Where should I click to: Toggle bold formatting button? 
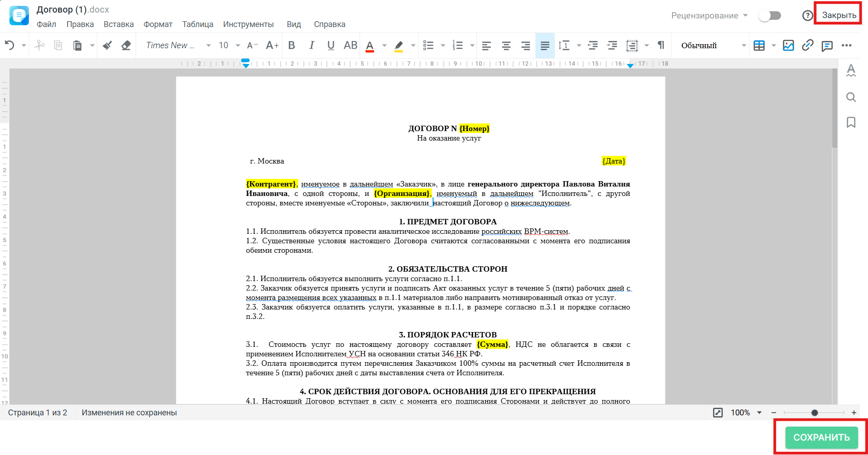pos(292,45)
